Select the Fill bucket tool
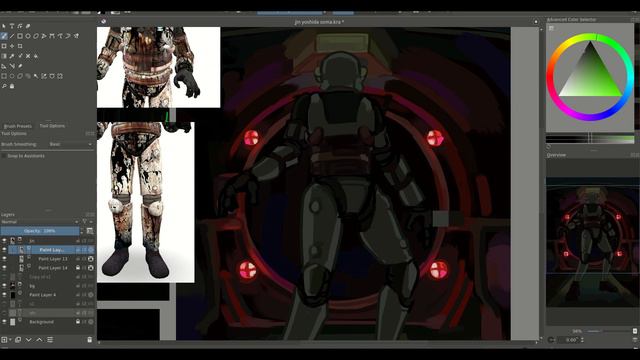 [36, 56]
